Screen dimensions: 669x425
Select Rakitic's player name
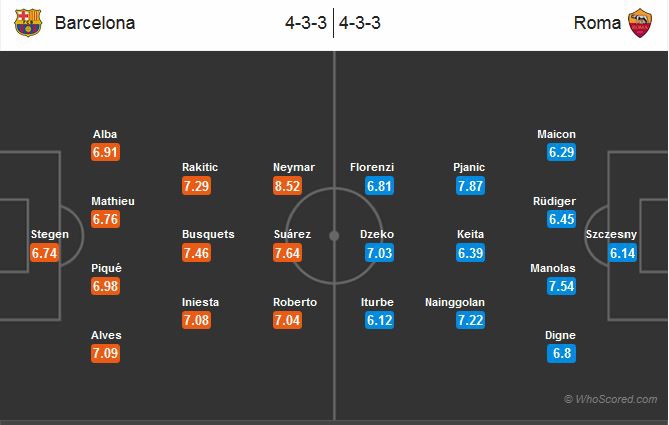[x=200, y=167]
